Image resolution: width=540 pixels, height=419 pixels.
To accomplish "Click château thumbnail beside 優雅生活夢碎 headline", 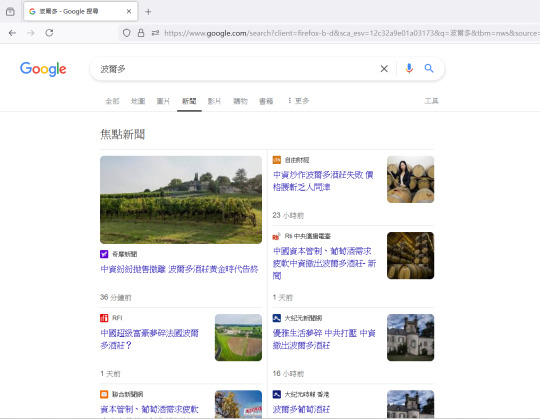I will pos(411,337).
